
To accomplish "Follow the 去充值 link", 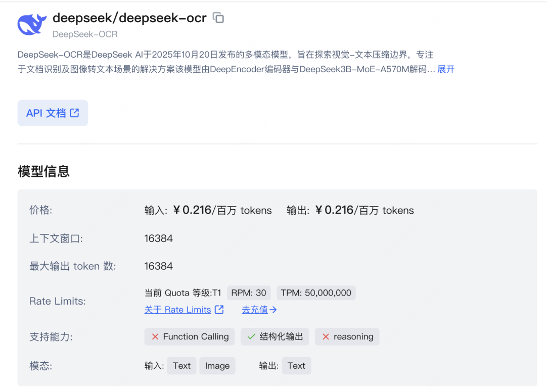I will [254, 310].
